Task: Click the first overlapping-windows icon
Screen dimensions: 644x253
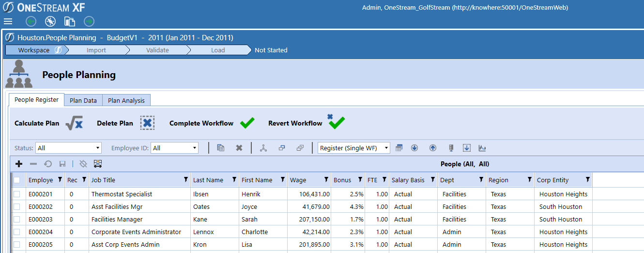Action: pyautogui.click(x=281, y=148)
